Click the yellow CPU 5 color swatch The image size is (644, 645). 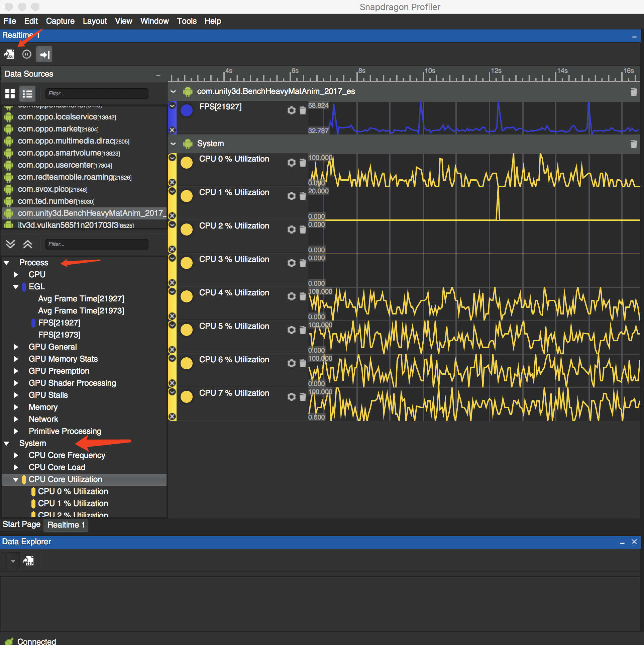pyautogui.click(x=187, y=330)
